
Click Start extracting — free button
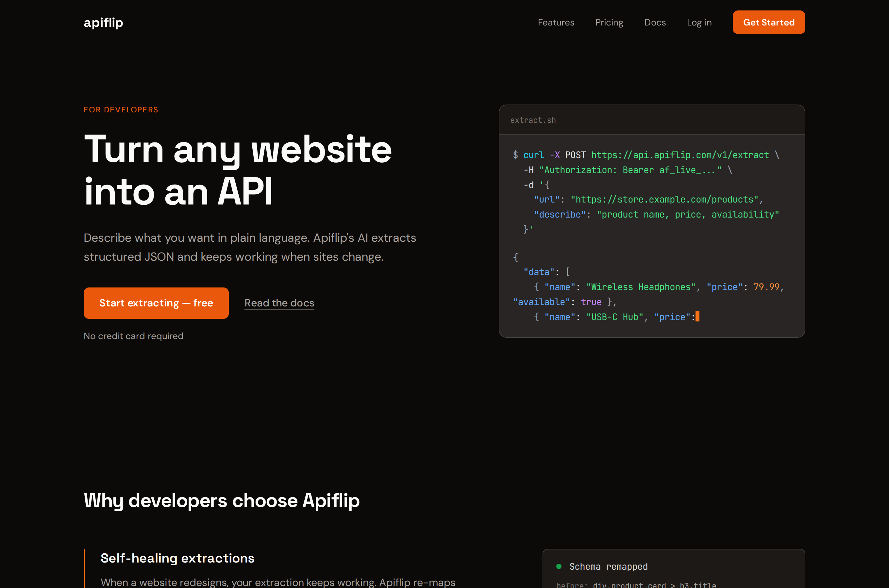[156, 303]
